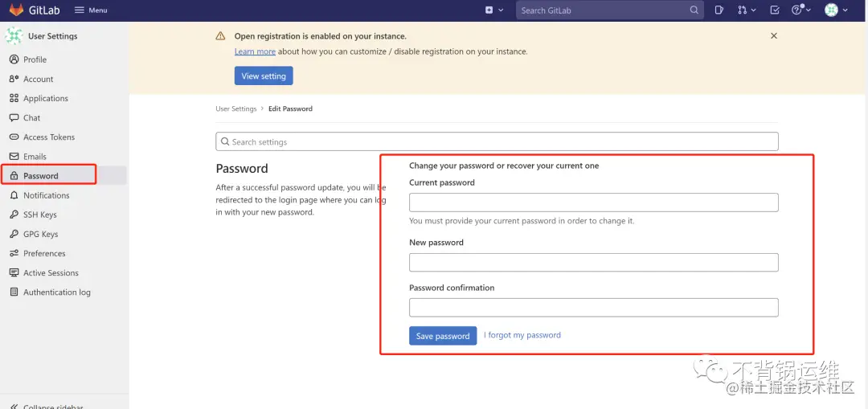
Task: Click the Account icon in sidebar
Action: [14, 79]
